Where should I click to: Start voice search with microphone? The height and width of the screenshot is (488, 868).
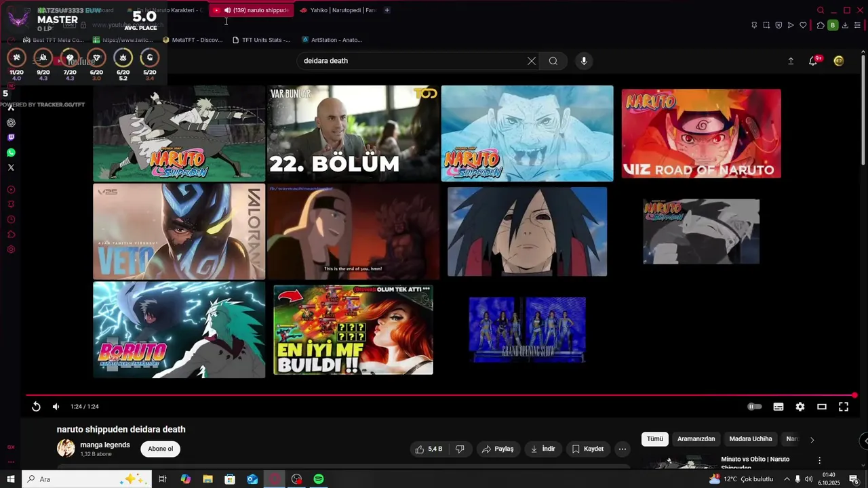coord(584,61)
